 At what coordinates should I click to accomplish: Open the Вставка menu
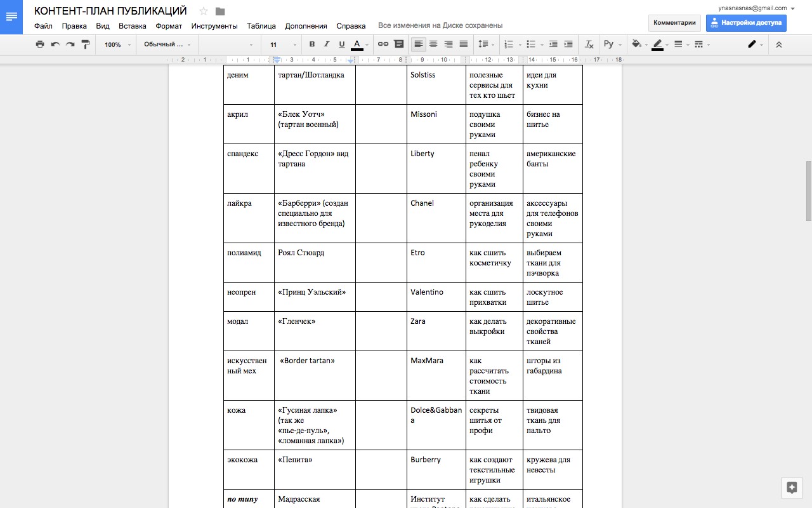point(133,26)
